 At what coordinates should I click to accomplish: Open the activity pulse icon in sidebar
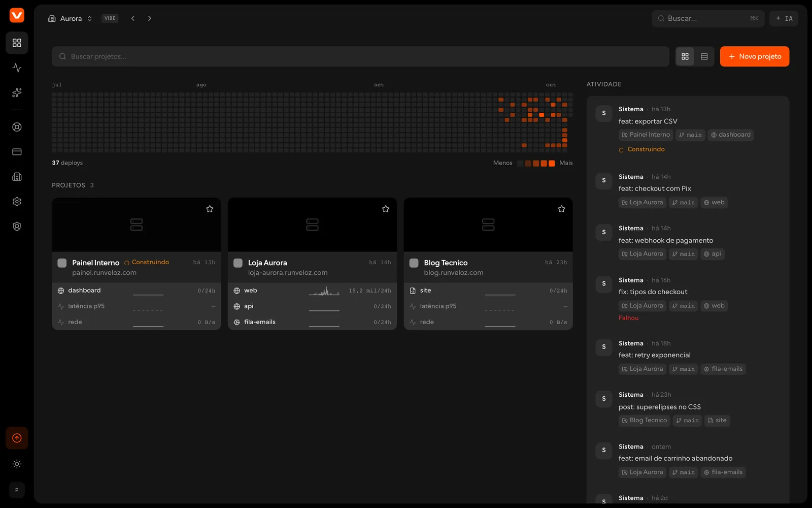pos(17,68)
